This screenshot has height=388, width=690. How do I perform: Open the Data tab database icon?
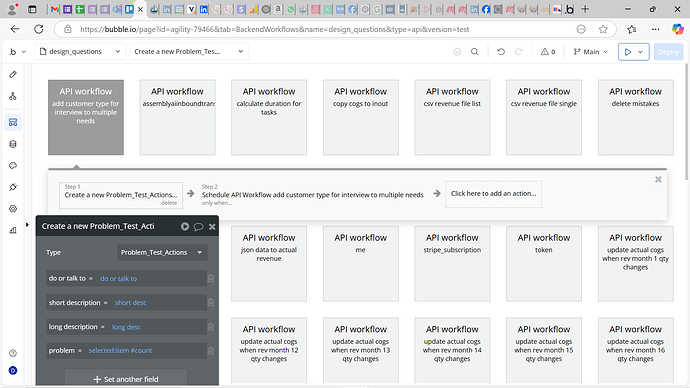point(13,144)
